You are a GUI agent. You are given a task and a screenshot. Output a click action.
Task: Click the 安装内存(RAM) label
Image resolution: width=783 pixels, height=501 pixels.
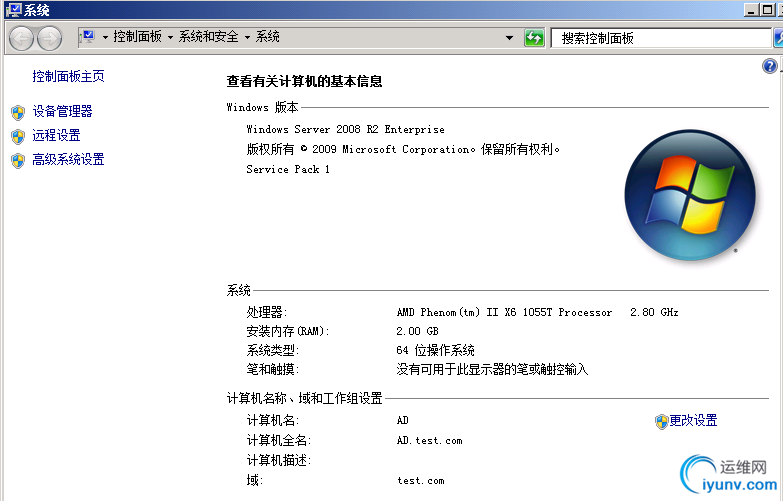288,331
